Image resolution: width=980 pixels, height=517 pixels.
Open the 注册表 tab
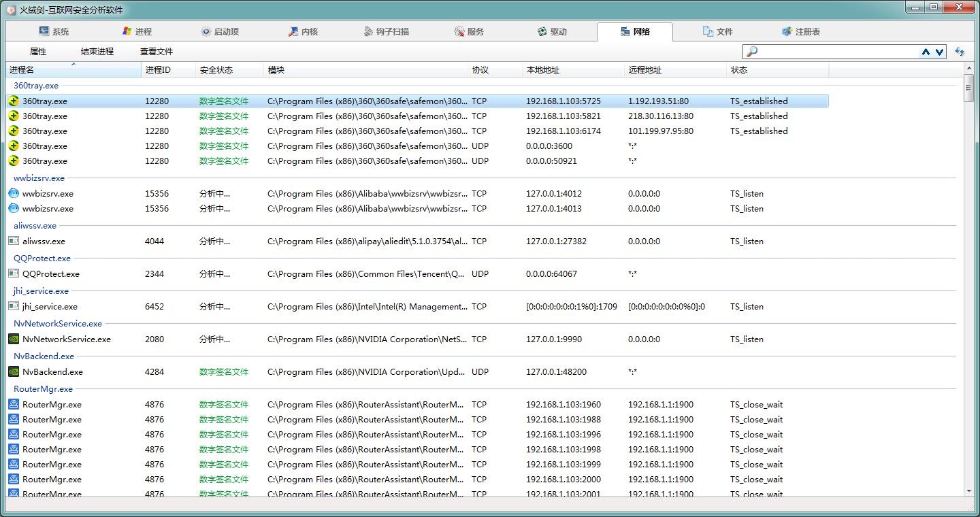pos(800,32)
